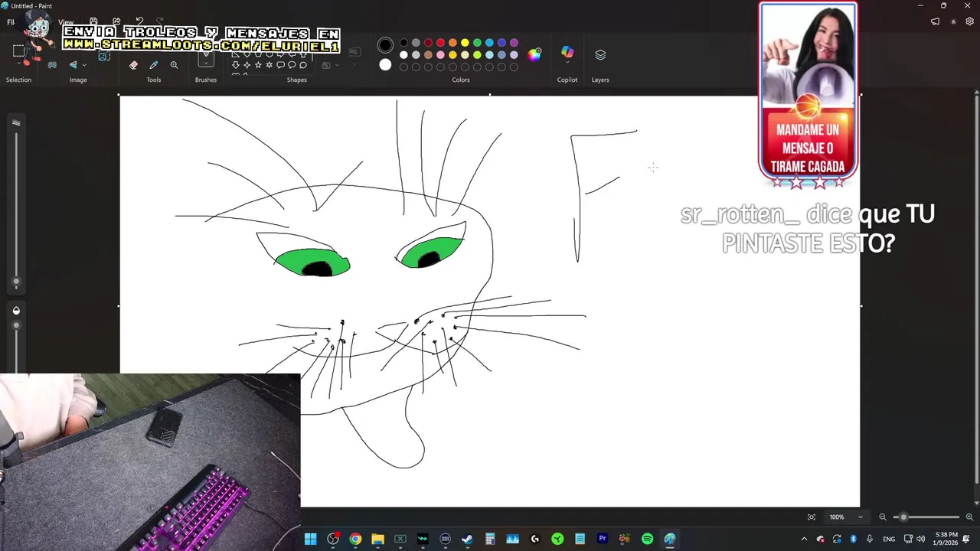Open the Edit colors wheel
Viewport: 980px width, 551px height.
(x=534, y=54)
